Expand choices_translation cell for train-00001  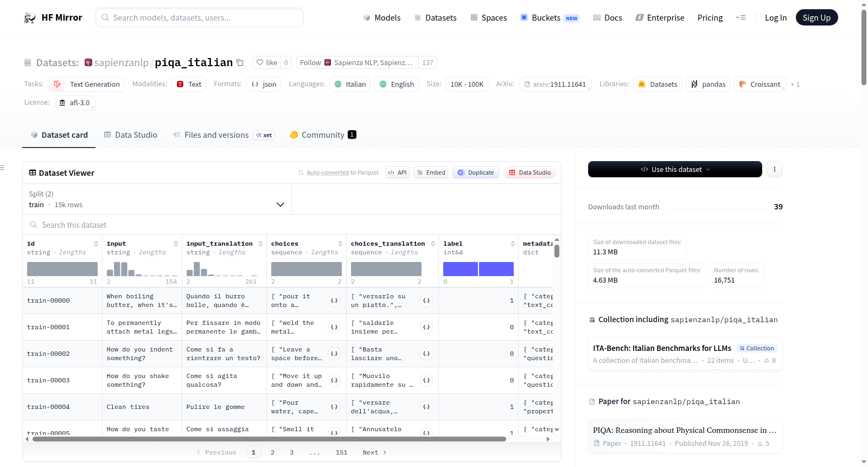[426, 327]
